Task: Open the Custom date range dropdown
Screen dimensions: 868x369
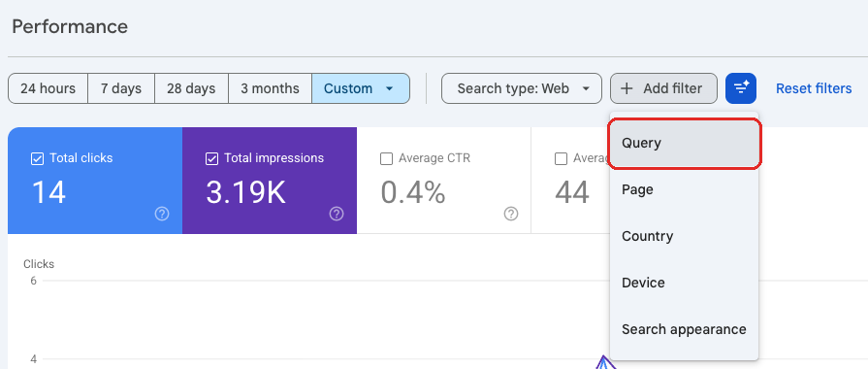Action: click(x=361, y=88)
